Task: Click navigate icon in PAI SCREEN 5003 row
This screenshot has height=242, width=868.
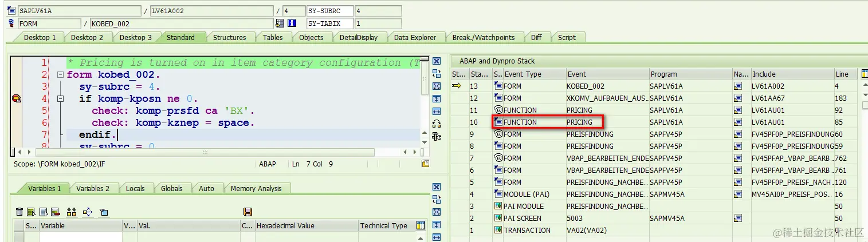Action: click(x=737, y=218)
